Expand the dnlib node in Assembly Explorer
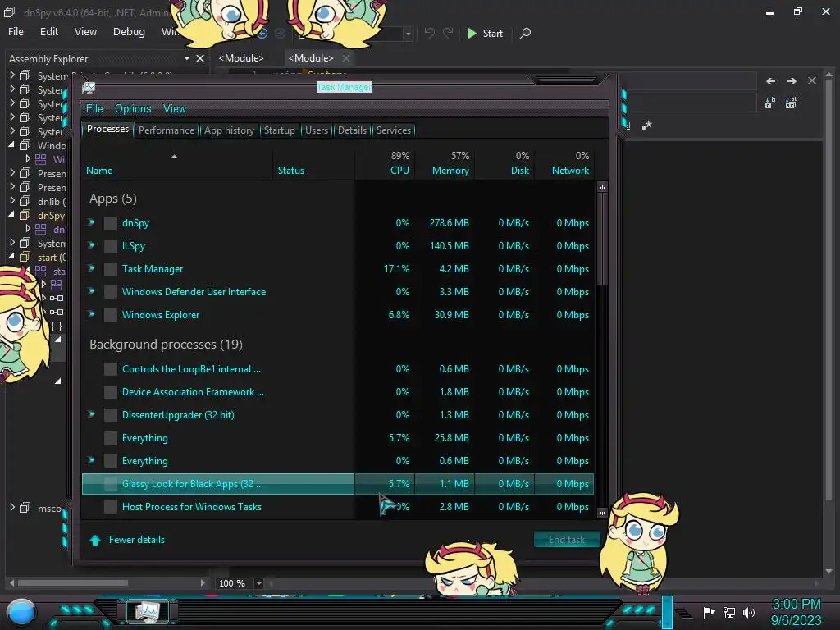The width and height of the screenshot is (840, 630). 11,201
